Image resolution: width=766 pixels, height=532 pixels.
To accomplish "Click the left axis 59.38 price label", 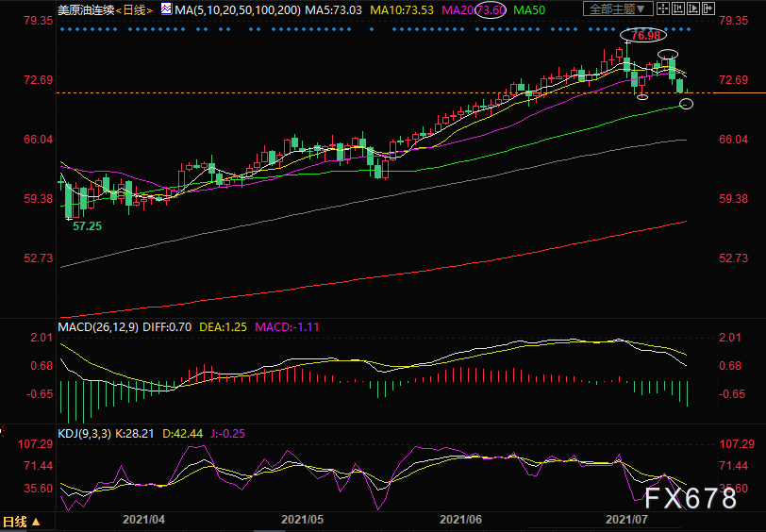I will [x=39, y=199].
